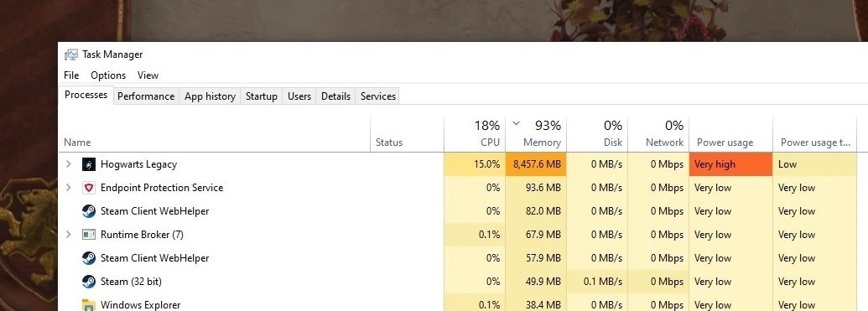868x311 pixels.
Task: Switch to the Performance tab
Action: pyautogui.click(x=146, y=96)
